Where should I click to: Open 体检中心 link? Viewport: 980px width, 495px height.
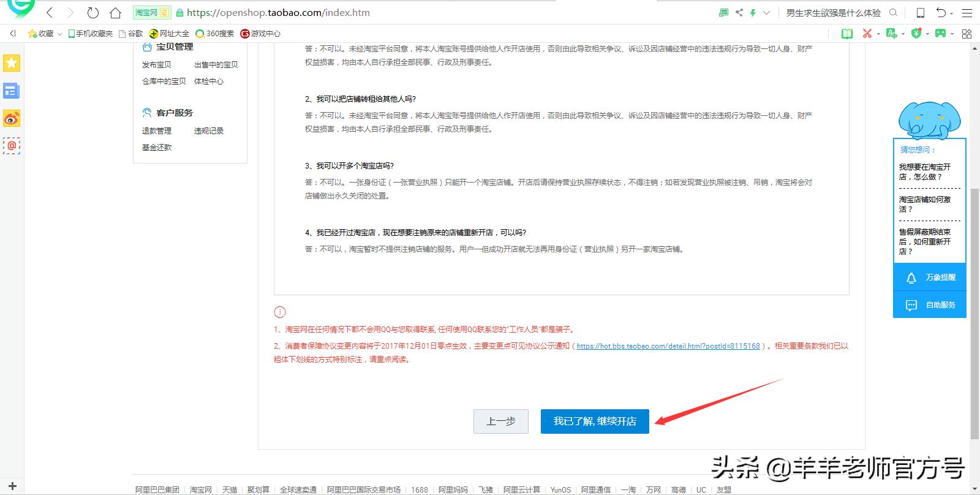209,81
